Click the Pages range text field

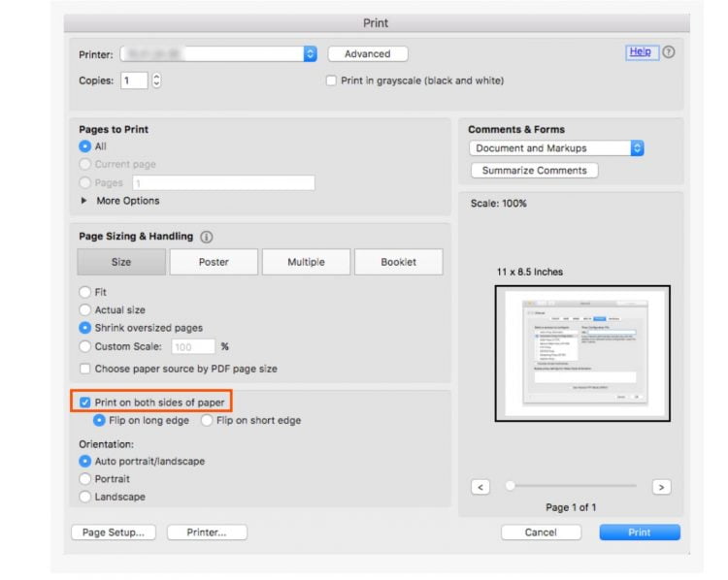coord(223,182)
